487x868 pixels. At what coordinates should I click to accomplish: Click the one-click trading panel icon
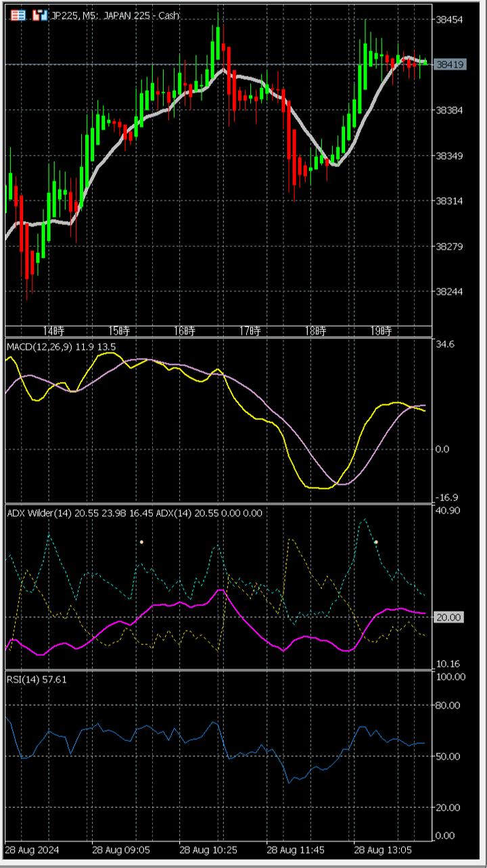tap(40, 15)
